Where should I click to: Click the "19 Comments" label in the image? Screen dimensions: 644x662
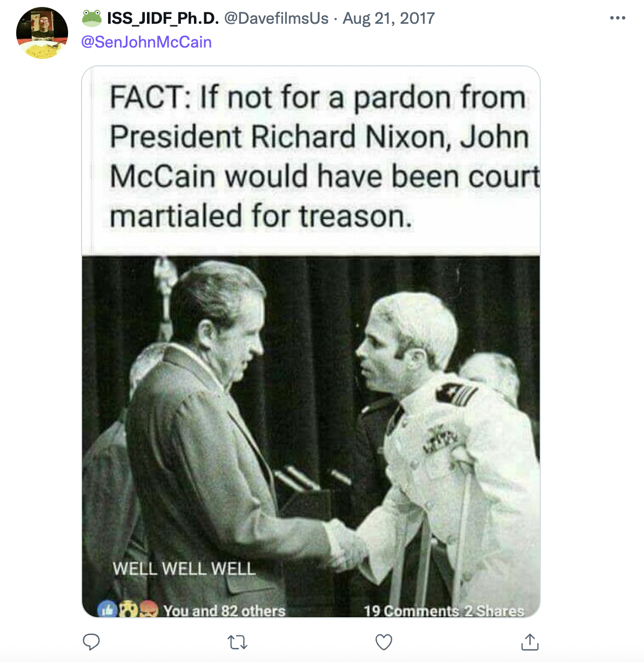411,611
